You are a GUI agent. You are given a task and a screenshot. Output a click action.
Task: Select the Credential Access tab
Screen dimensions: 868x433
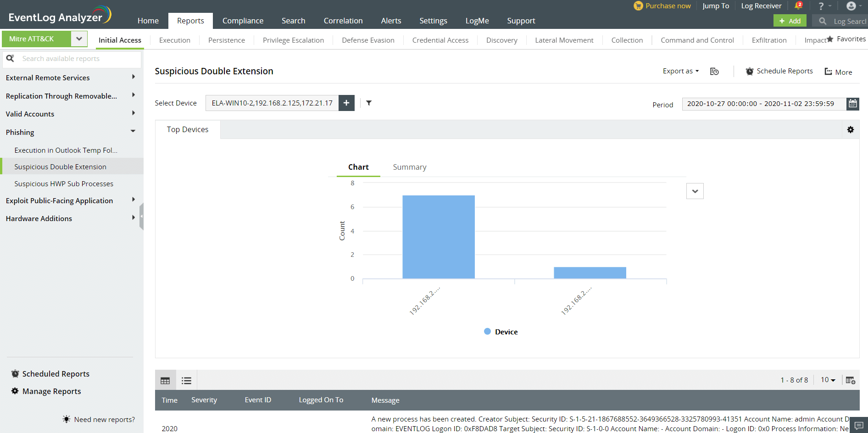pyautogui.click(x=440, y=40)
